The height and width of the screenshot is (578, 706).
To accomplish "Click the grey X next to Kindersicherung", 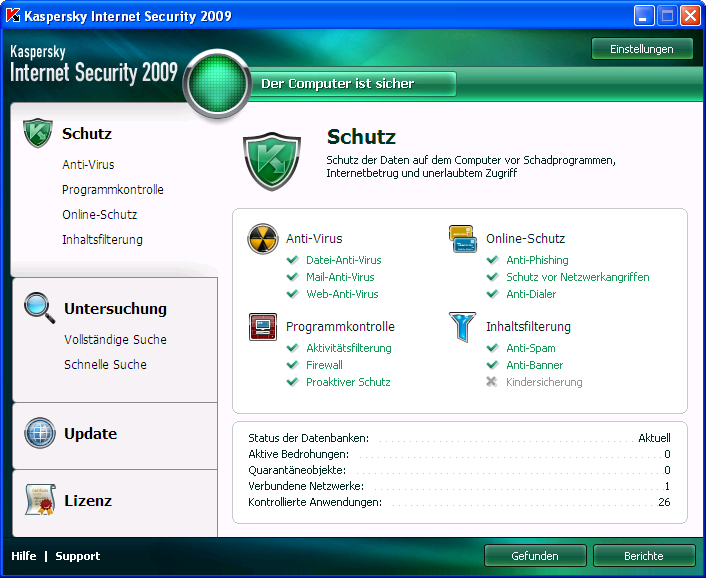I will tap(492, 382).
